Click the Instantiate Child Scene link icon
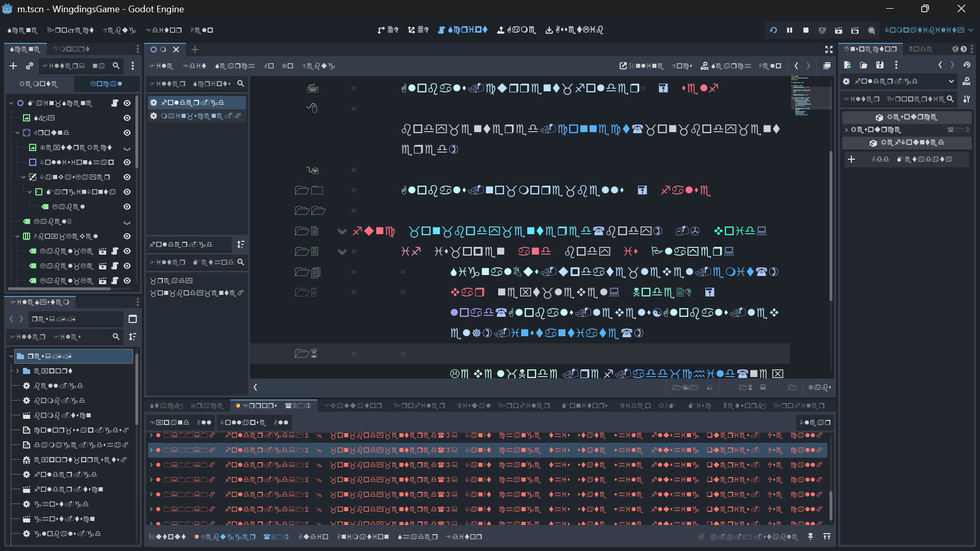980x551 pixels. [x=30, y=66]
